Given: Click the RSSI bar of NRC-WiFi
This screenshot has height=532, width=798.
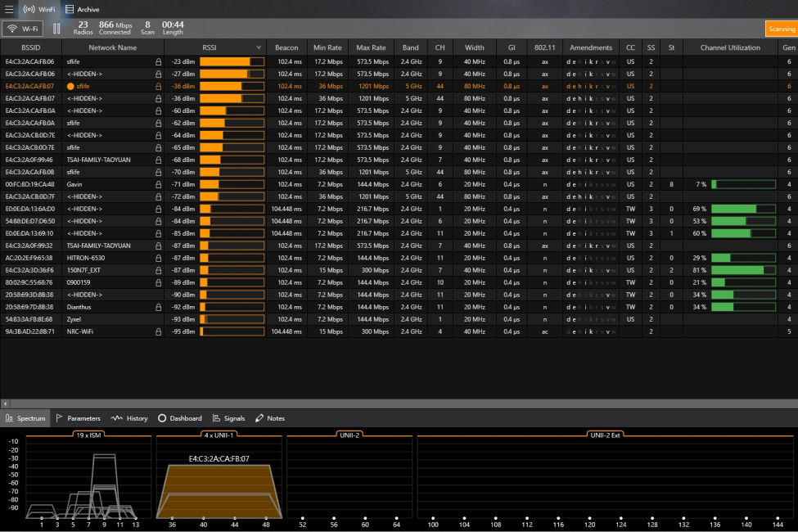Looking at the screenshot, I should click(232, 331).
